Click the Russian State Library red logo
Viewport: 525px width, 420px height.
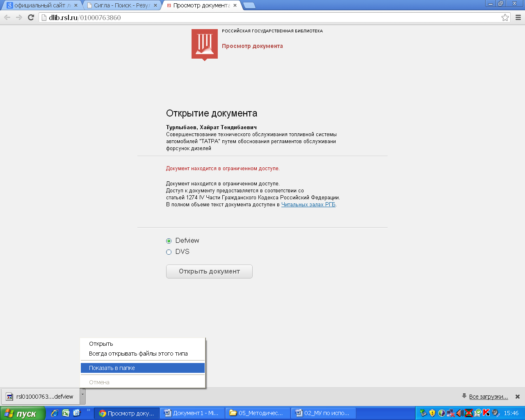(205, 44)
